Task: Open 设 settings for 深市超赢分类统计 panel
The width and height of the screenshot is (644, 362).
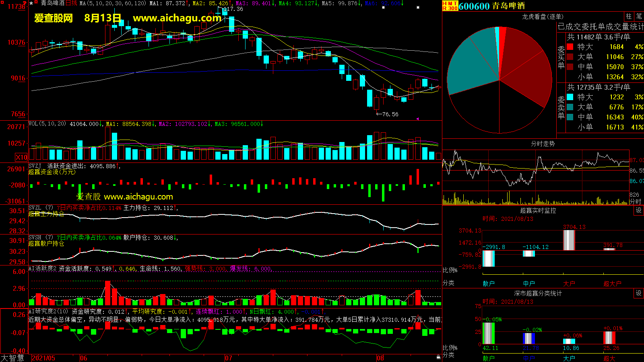Action: (638, 293)
